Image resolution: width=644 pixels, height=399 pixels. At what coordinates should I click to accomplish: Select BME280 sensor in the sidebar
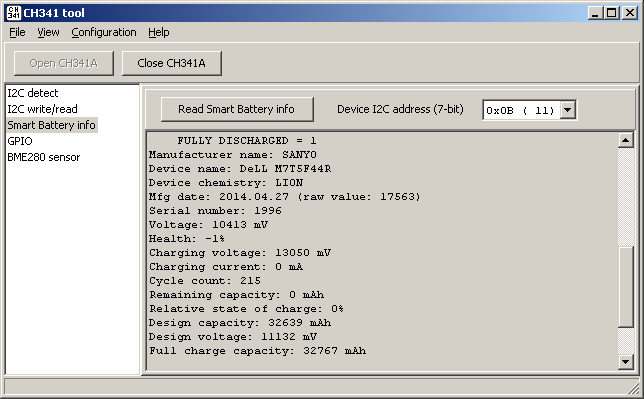[44, 157]
